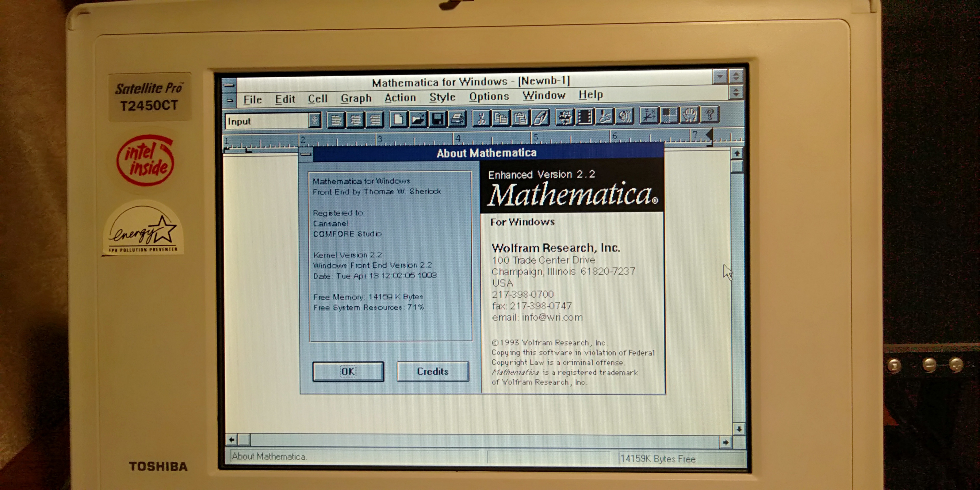This screenshot has height=490, width=980.
Task: Click the 'Wolfram Research, Inc.' heading
Action: click(556, 248)
